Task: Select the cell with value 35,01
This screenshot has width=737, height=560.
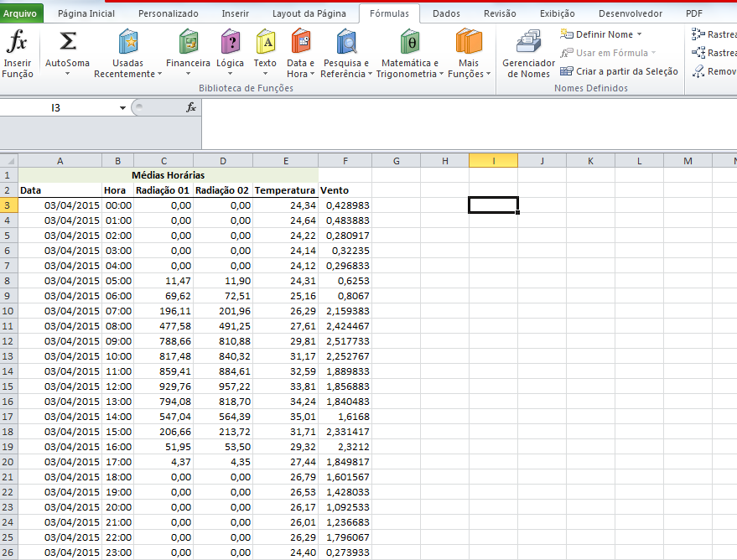Action: coord(286,417)
